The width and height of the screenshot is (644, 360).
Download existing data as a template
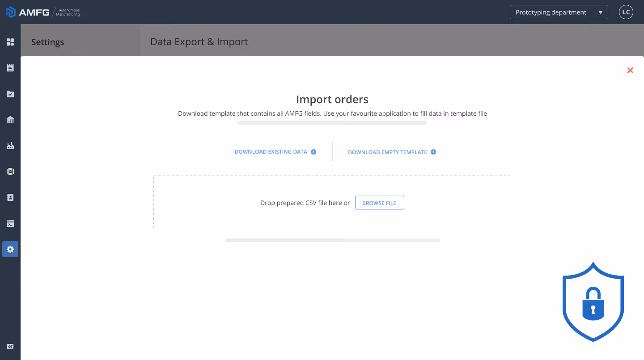(x=270, y=151)
